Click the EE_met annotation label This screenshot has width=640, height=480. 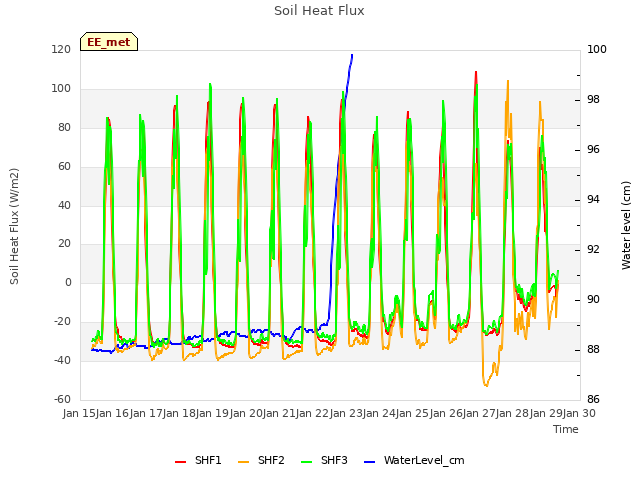pos(109,42)
